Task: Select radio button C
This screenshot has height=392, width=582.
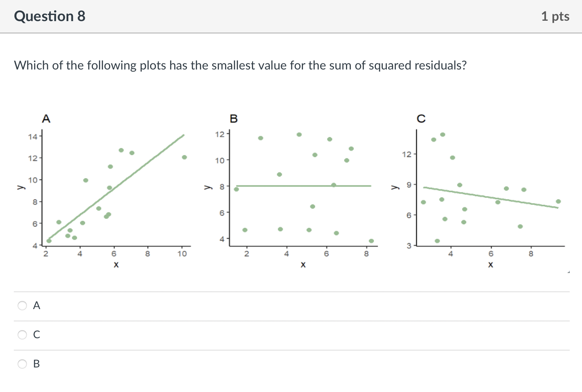Action: 22,335
